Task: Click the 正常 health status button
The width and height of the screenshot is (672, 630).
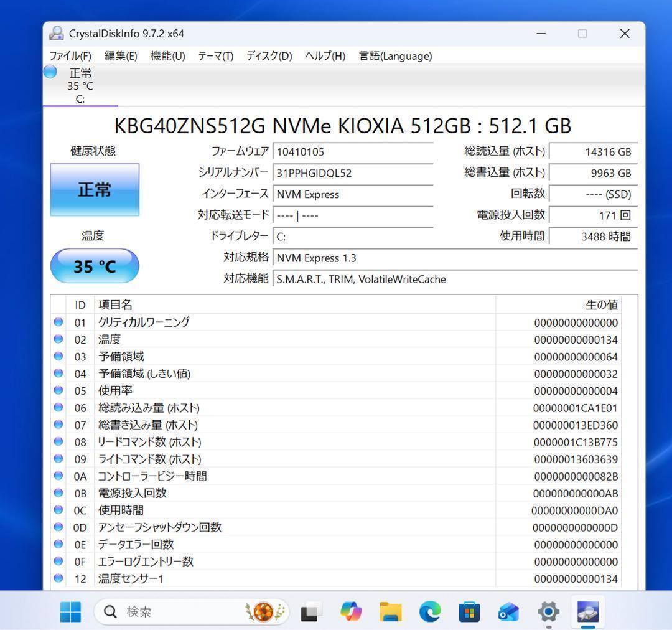Action: (94, 189)
